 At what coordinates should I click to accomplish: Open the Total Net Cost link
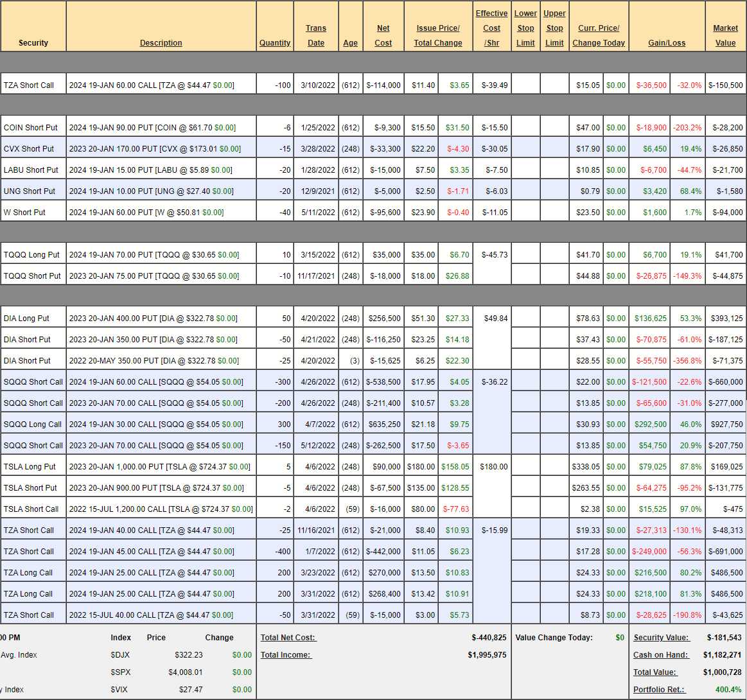point(288,638)
